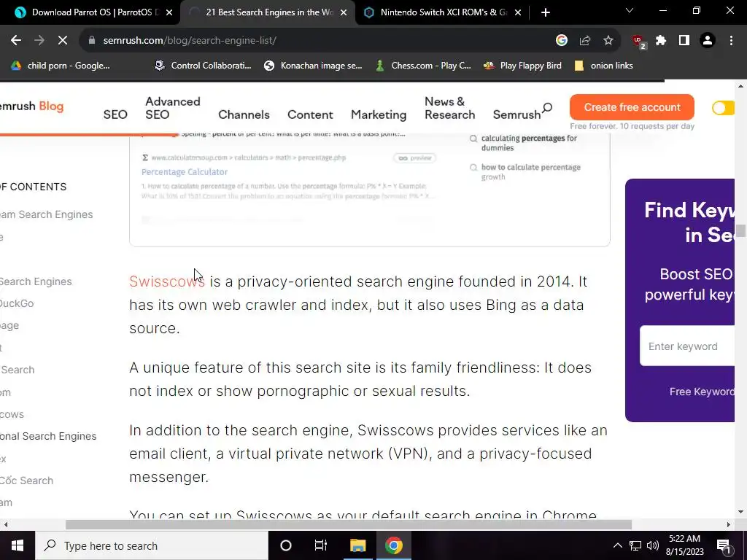Image resolution: width=747 pixels, height=560 pixels.
Task: Close the Download Parrot OS tab
Action: pos(169,12)
